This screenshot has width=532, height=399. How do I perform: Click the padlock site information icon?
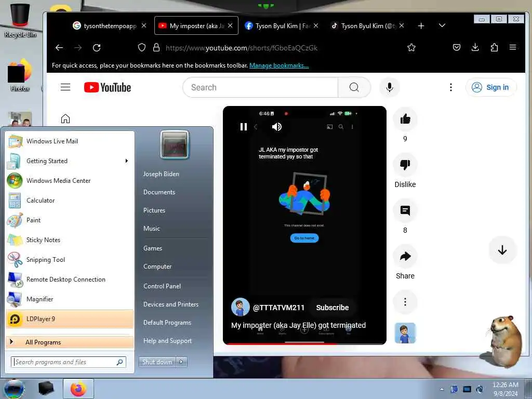[x=156, y=47]
